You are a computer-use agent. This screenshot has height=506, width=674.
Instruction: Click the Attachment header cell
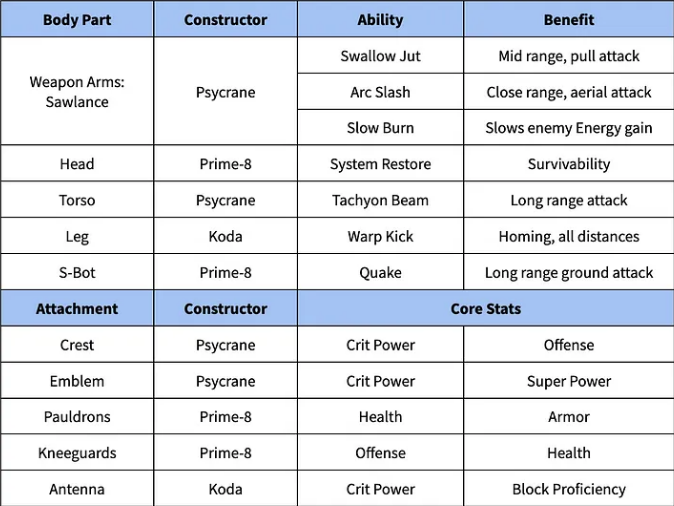coord(77,308)
